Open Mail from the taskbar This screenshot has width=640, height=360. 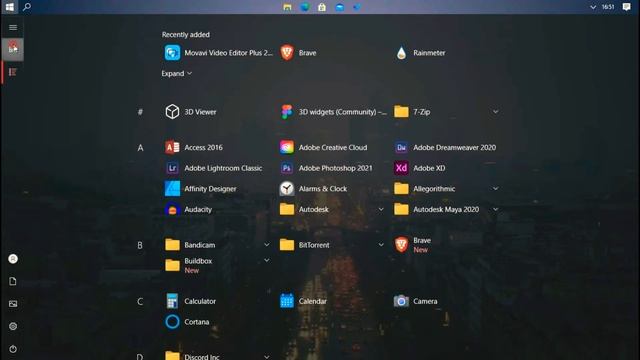(x=340, y=7)
